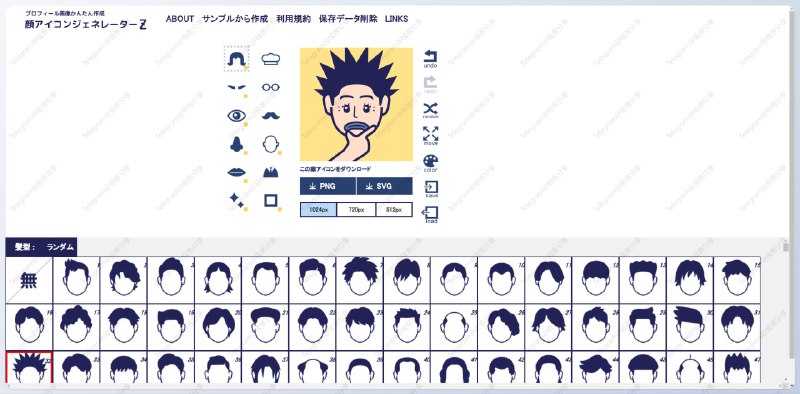Select hairstyle number 31
This screenshot has height=394, width=800.
click(737, 327)
